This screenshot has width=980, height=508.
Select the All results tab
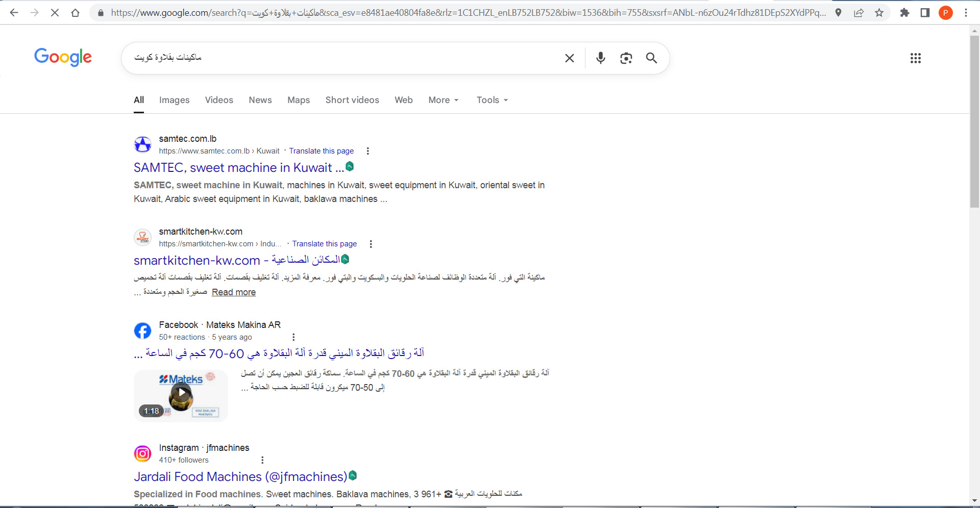pos(139,100)
